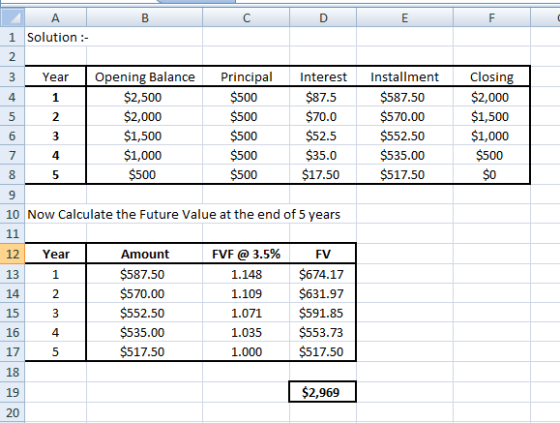The width and height of the screenshot is (560, 423).
Task: Select row 19 header
Action: (x=12, y=392)
